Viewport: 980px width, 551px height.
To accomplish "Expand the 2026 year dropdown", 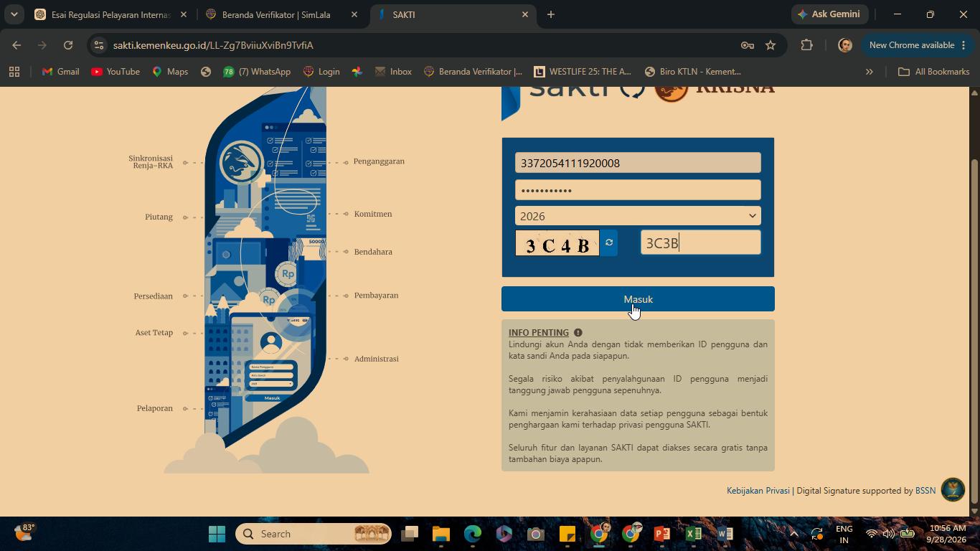I will 638,216.
